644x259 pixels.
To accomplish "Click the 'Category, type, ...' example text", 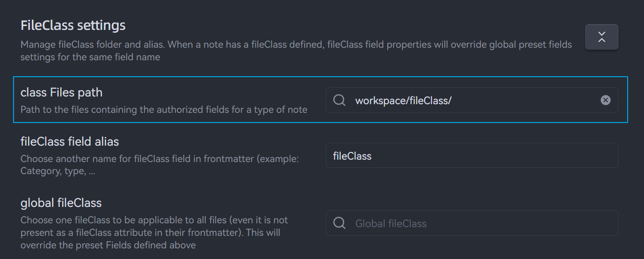I will [x=57, y=171].
